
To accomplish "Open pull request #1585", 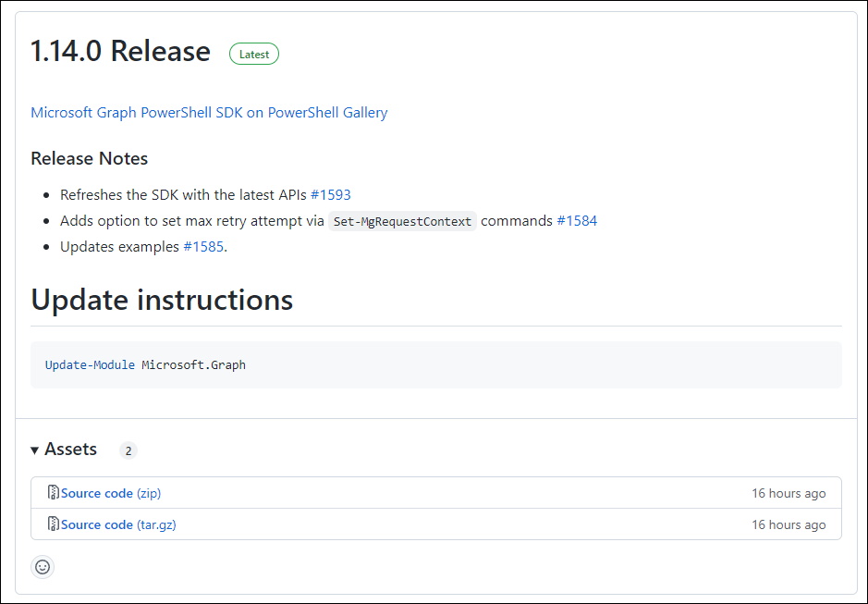I will [x=203, y=247].
